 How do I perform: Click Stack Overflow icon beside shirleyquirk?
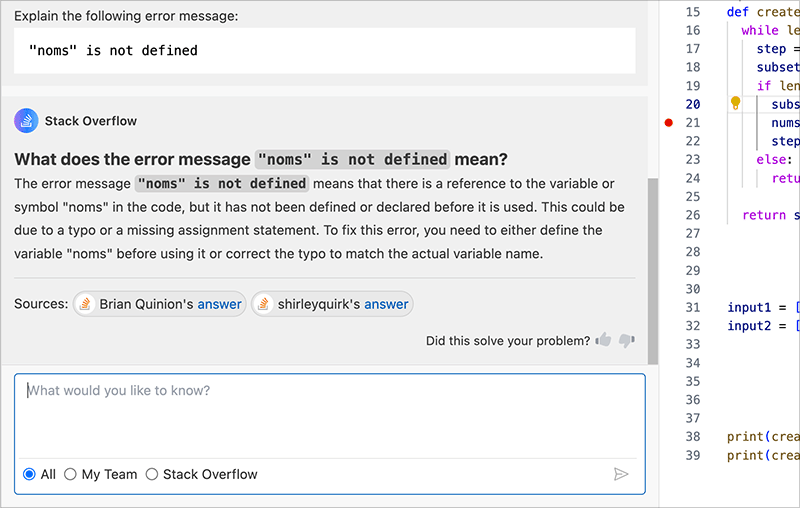264,304
